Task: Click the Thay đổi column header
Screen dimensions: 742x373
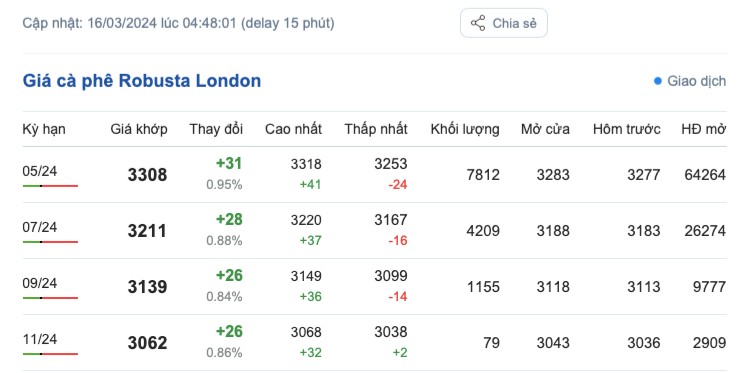Action: (x=216, y=129)
